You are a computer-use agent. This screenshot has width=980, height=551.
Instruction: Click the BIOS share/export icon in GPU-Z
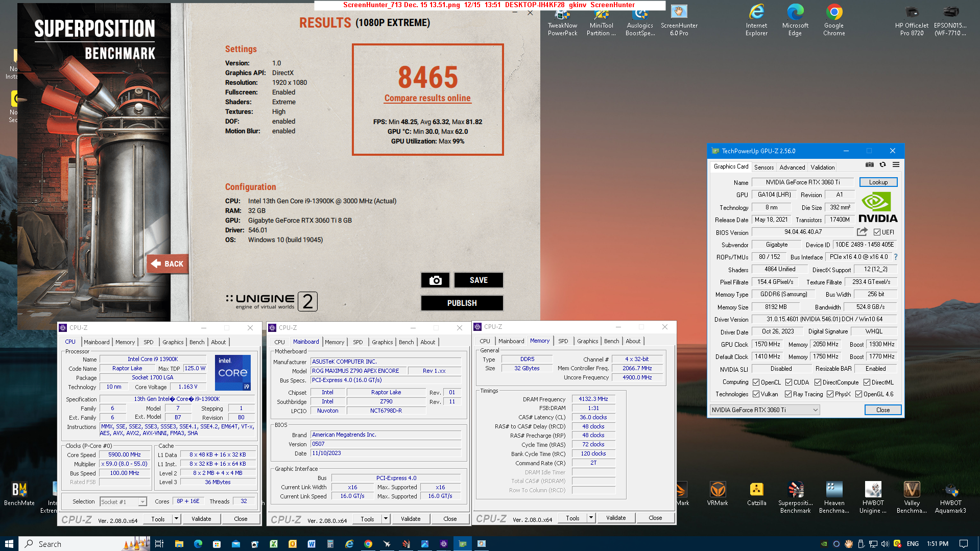(x=862, y=232)
